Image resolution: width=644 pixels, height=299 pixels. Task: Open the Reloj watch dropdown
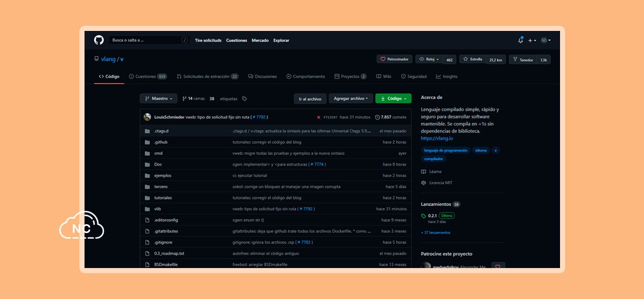[429, 59]
